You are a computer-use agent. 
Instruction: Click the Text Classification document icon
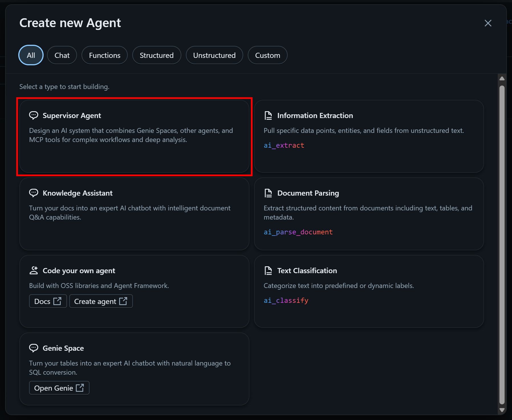268,271
